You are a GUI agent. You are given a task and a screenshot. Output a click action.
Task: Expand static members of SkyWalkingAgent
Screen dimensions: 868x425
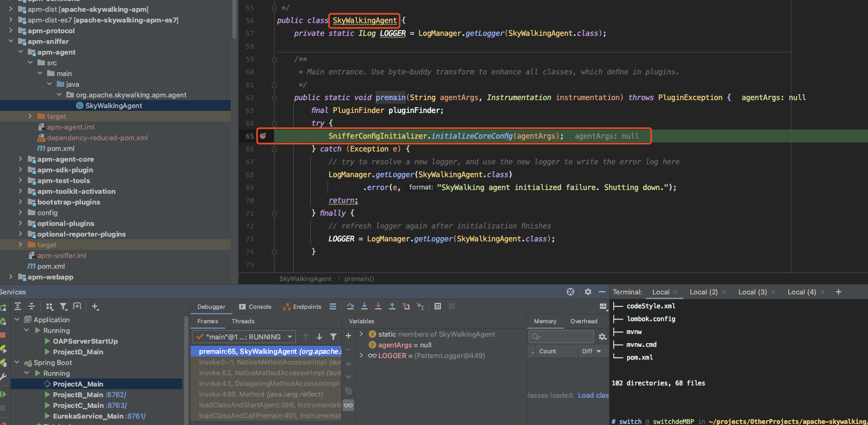(x=361, y=334)
